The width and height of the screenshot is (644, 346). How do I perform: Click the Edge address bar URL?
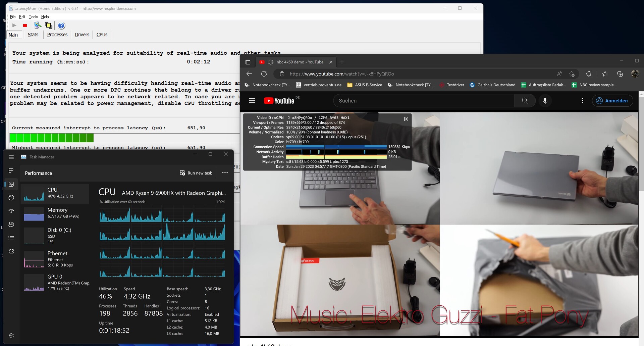click(341, 74)
